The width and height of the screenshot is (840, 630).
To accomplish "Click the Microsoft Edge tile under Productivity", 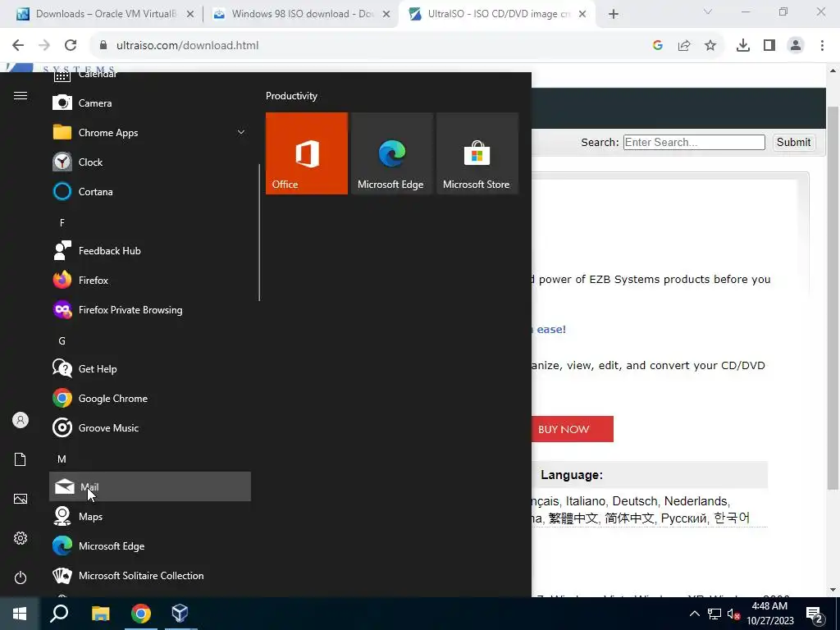I will pos(391,153).
